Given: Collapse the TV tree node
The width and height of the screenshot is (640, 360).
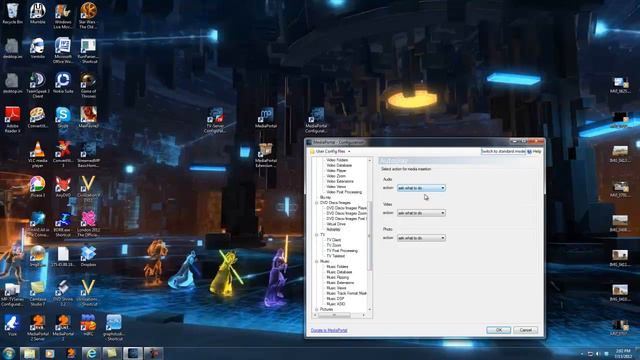Looking at the screenshot, I should point(317,235).
